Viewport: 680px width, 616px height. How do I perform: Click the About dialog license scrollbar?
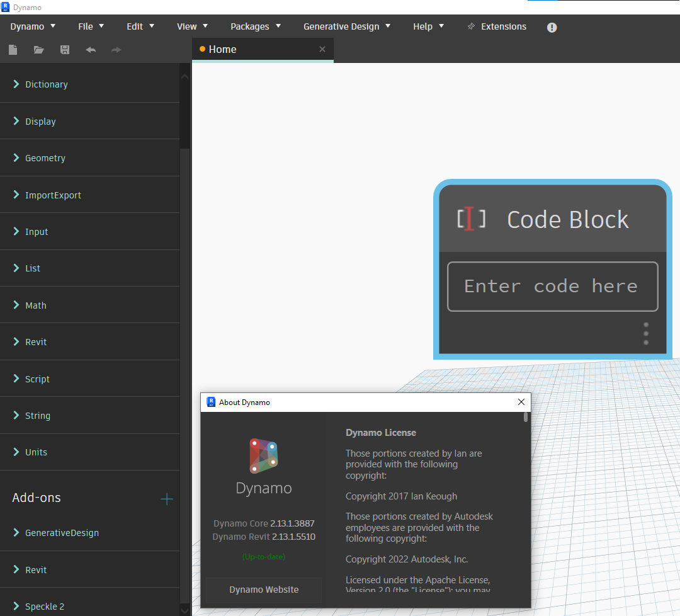point(526,417)
